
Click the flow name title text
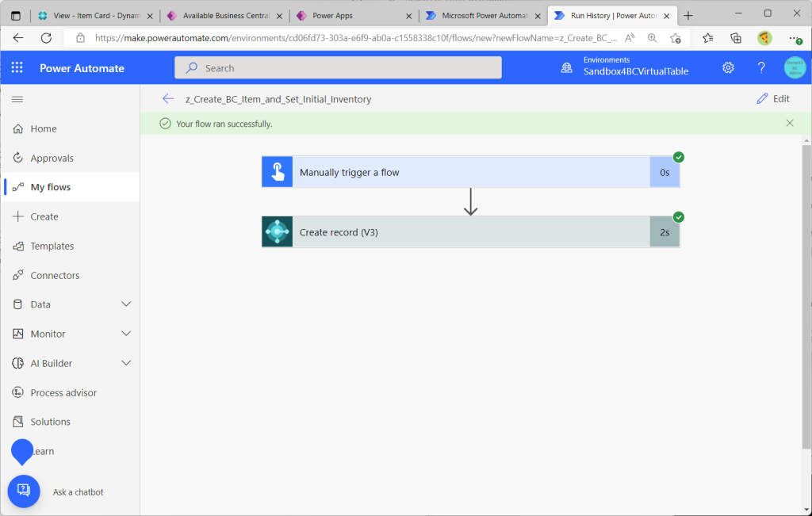pos(278,99)
